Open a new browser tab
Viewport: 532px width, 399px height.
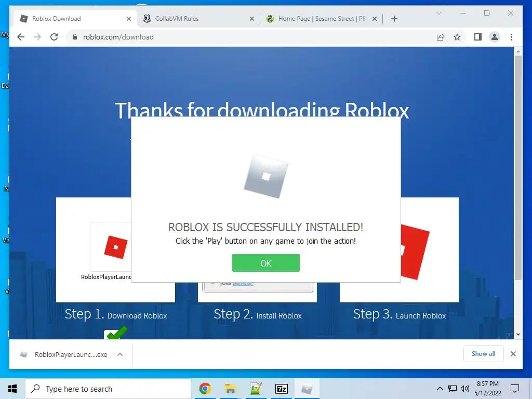[394, 19]
